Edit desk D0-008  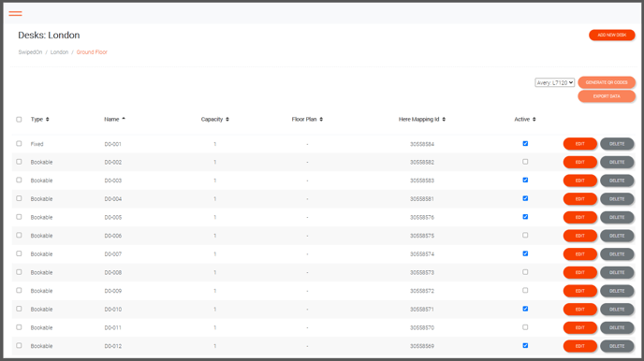[x=579, y=272]
